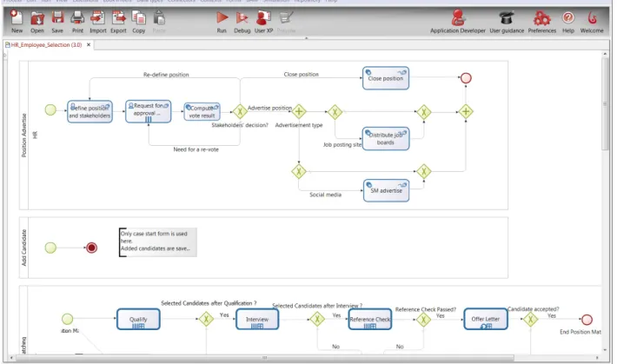Select the Candidate accepted gateway

tap(530, 320)
